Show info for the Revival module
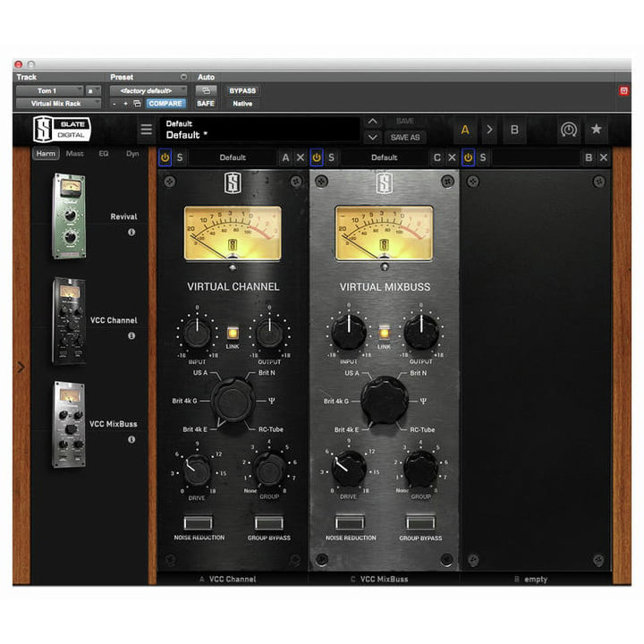This screenshot has width=644, height=644. (x=131, y=232)
